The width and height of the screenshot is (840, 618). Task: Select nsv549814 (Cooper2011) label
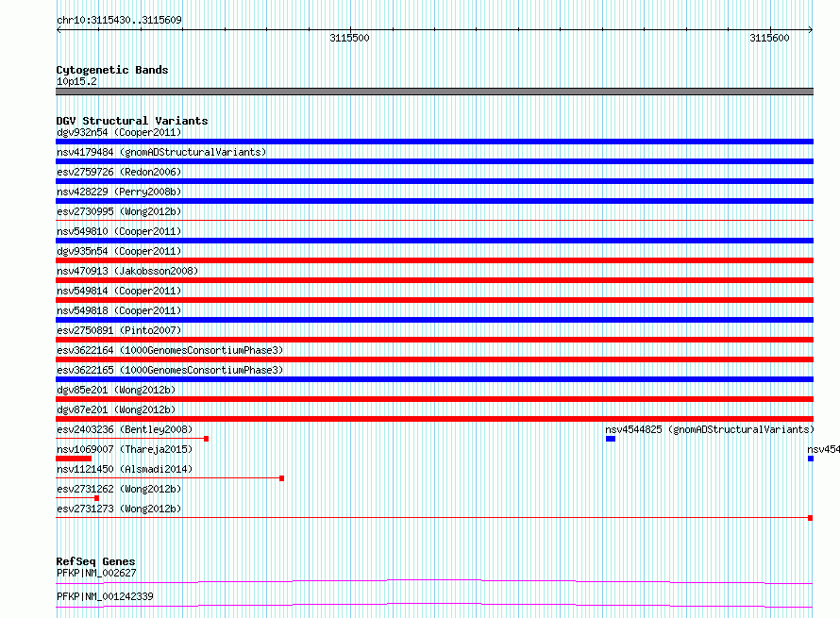[119, 291]
